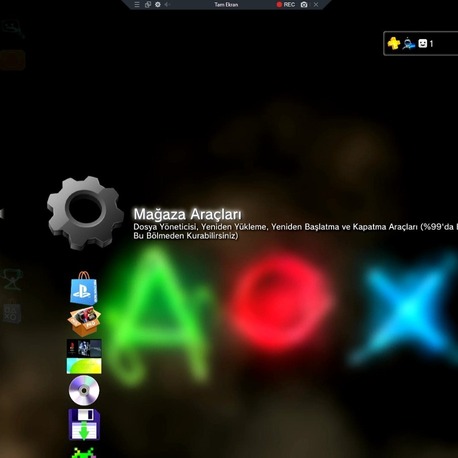Click the left scroll arrow
Screen dimensions: 458x458
[x=2, y=214]
